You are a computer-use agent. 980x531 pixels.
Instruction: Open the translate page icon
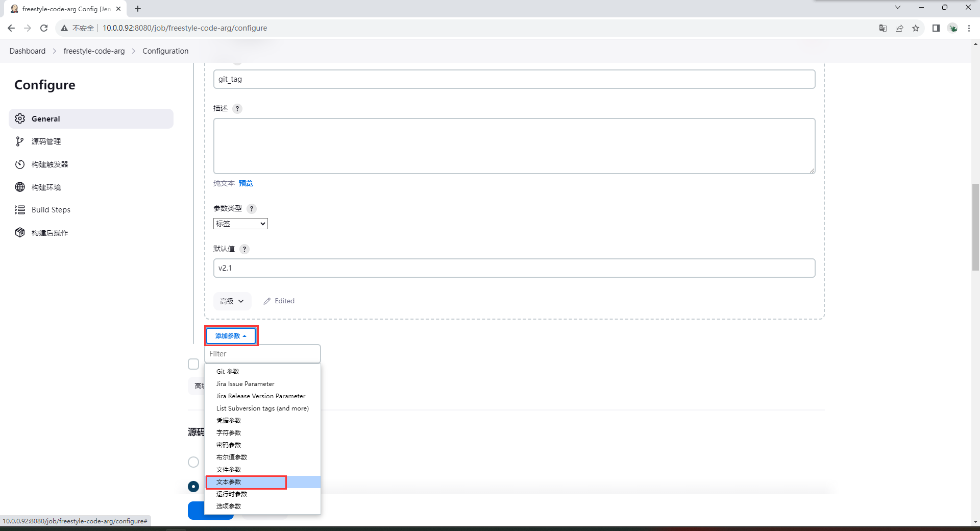883,28
